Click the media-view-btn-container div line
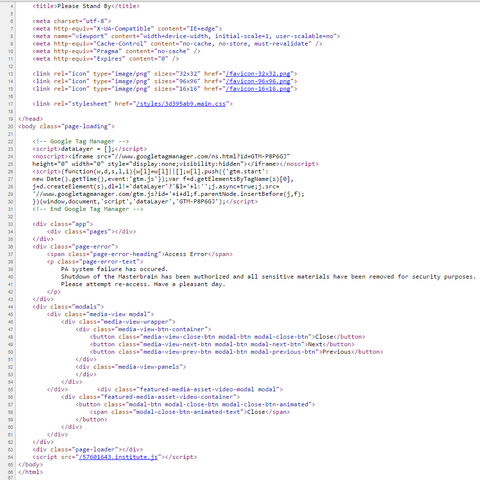Viewport: 480px width, 480px height. [143, 329]
